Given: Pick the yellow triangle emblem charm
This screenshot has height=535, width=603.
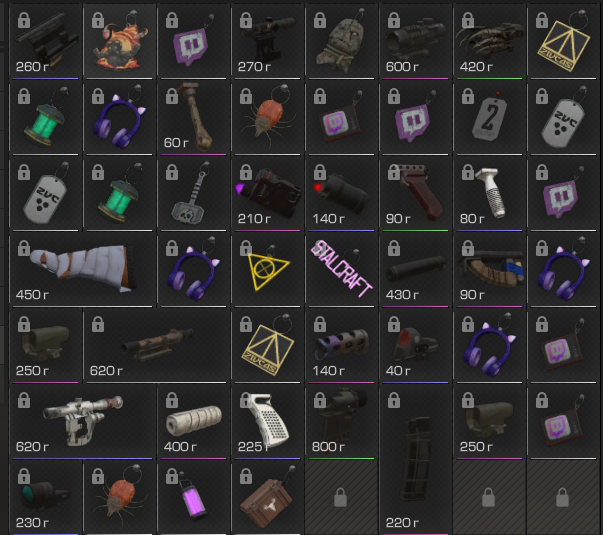Looking at the screenshot, I should click(267, 269).
